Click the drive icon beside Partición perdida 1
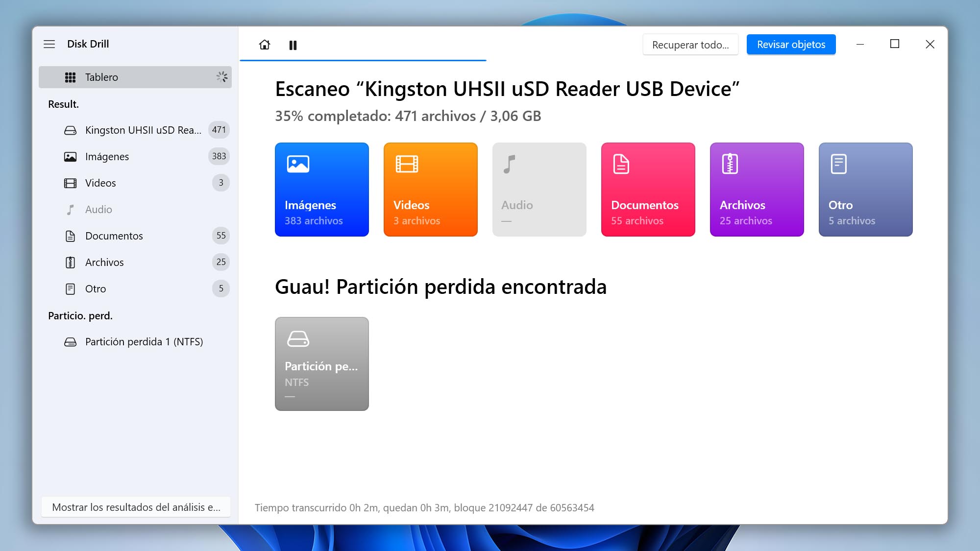Viewport: 980px width, 551px height. click(71, 342)
